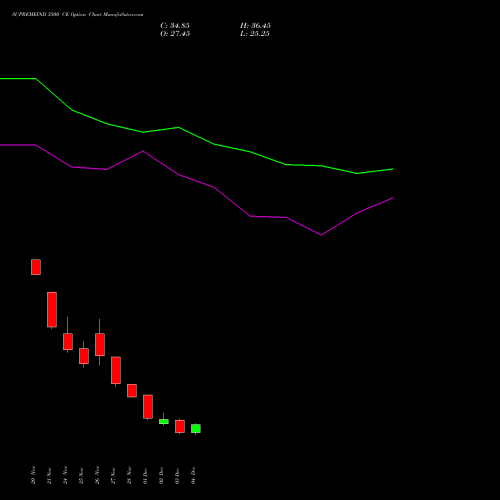Select the 21 Nov date label

(x=49, y=475)
